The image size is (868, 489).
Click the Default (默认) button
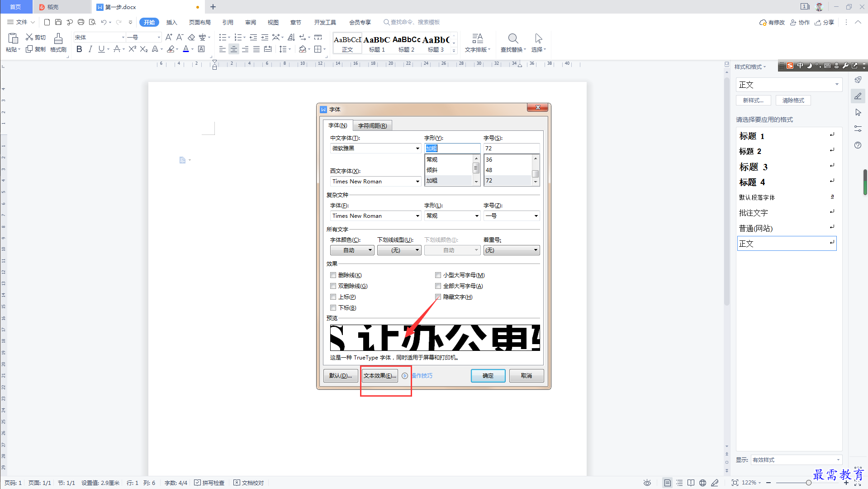coord(341,376)
